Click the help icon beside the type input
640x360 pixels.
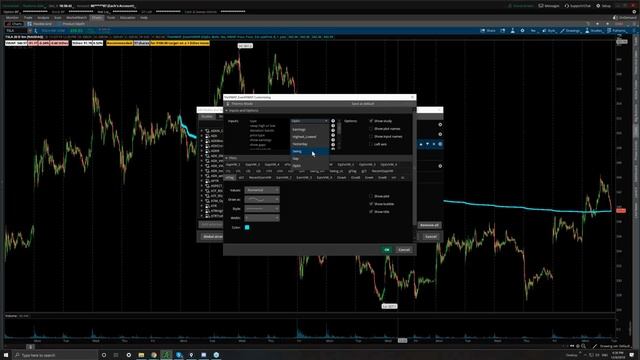tap(333, 121)
